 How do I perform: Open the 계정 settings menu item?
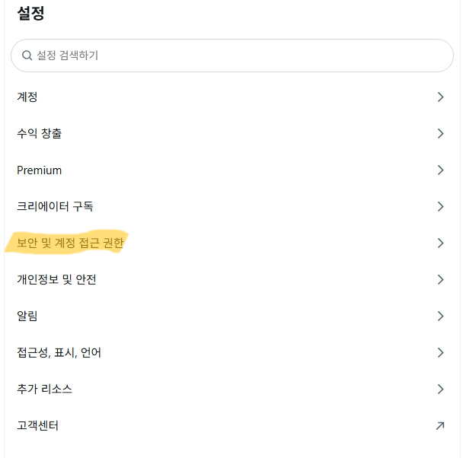27,97
